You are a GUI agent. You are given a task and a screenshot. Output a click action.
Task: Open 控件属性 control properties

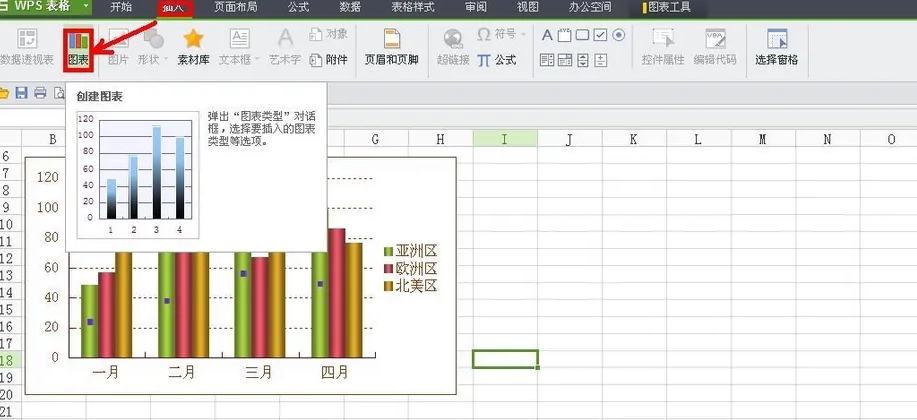coord(663,48)
